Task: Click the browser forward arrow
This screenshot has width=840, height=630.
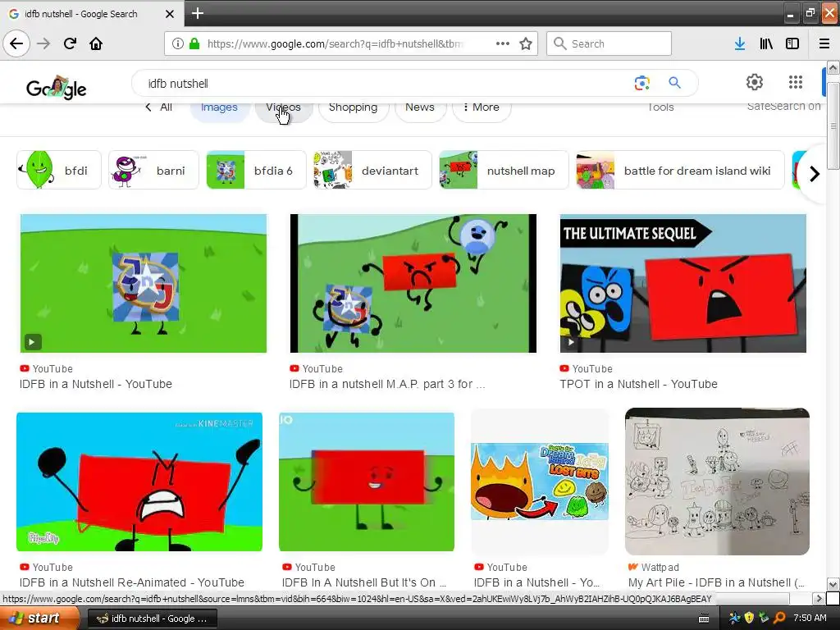Action: click(43, 43)
